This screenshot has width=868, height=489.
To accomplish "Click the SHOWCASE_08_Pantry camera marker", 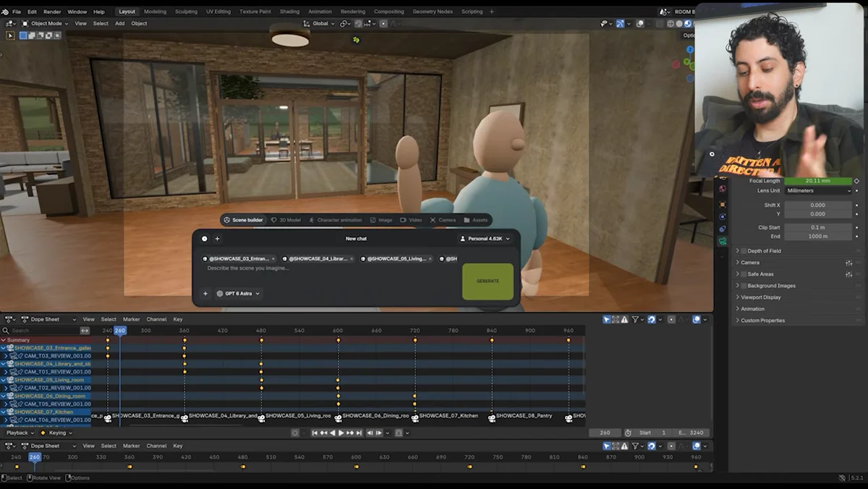I will tap(491, 417).
